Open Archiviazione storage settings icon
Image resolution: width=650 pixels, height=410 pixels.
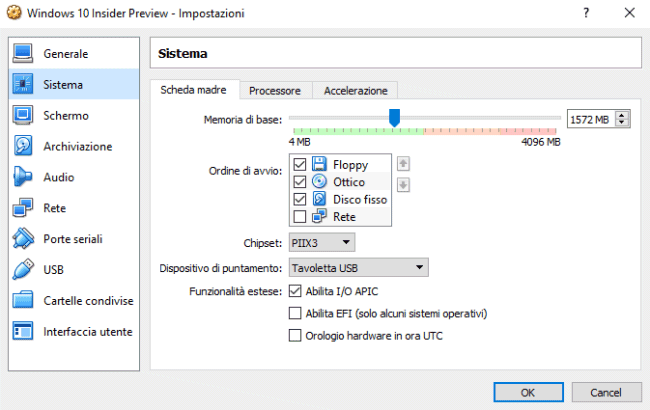point(23,146)
